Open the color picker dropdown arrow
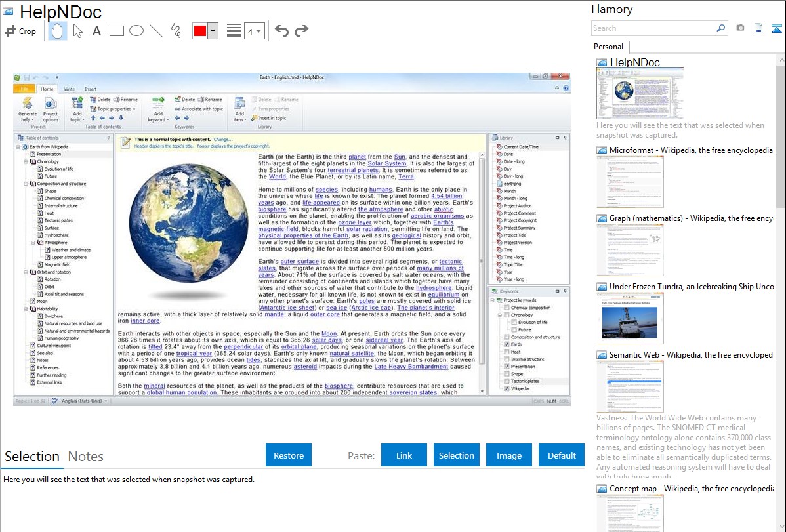Viewport: 786px width, 532px height. (213, 31)
